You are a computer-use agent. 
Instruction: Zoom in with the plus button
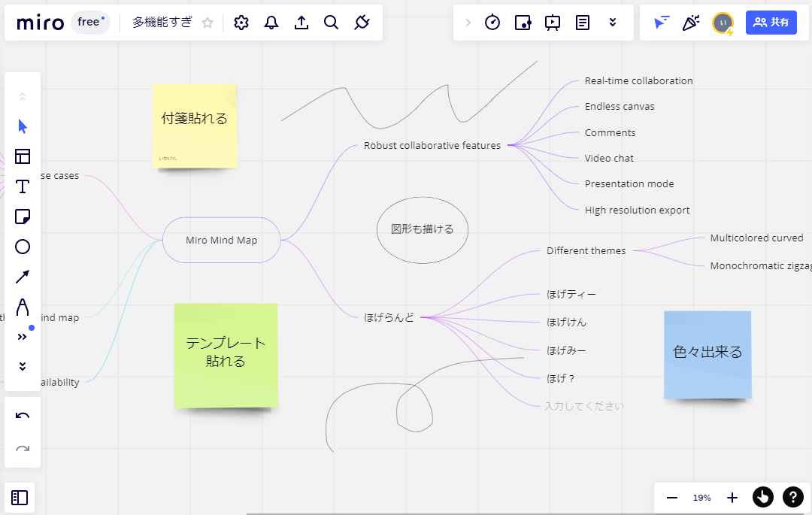pos(732,498)
